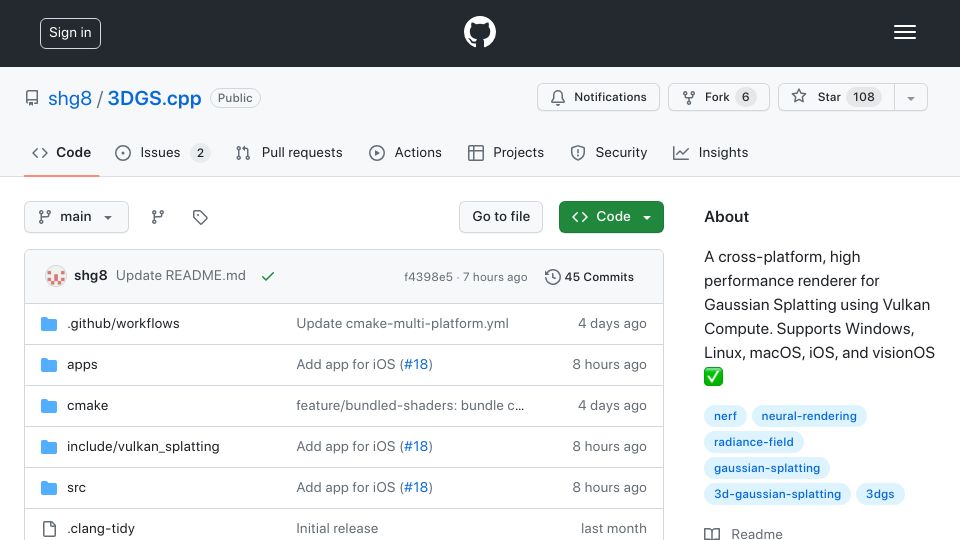The height and width of the screenshot is (540, 960).
Task: Open the Pull requests tab
Action: click(x=289, y=153)
